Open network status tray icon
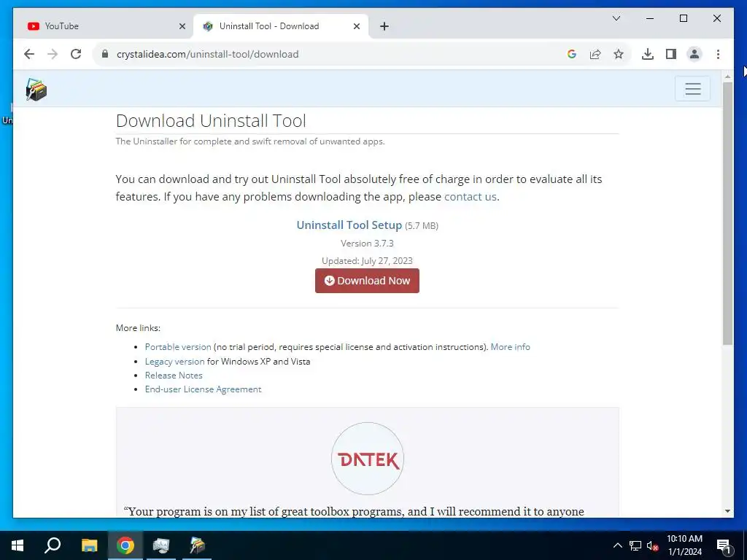Screen dimensions: 747x560 pos(635,545)
